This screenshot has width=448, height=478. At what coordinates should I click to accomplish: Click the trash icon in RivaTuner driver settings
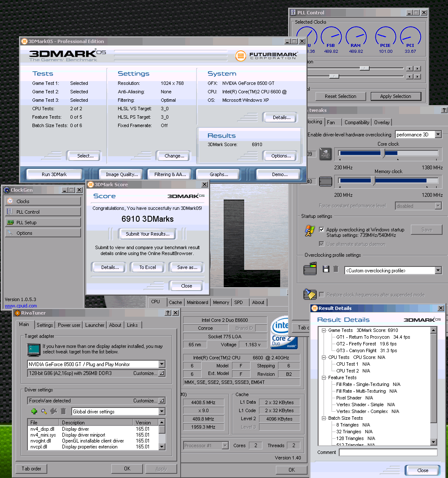click(x=63, y=411)
